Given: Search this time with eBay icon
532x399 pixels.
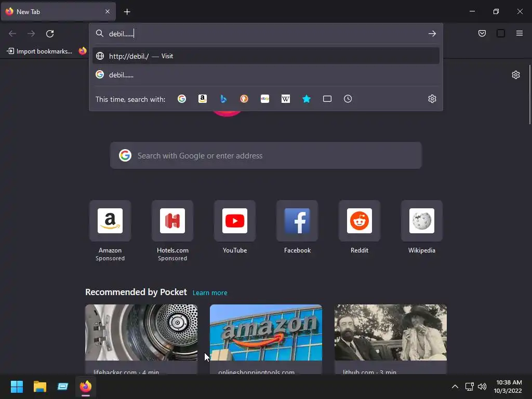Looking at the screenshot, I should [x=265, y=99].
